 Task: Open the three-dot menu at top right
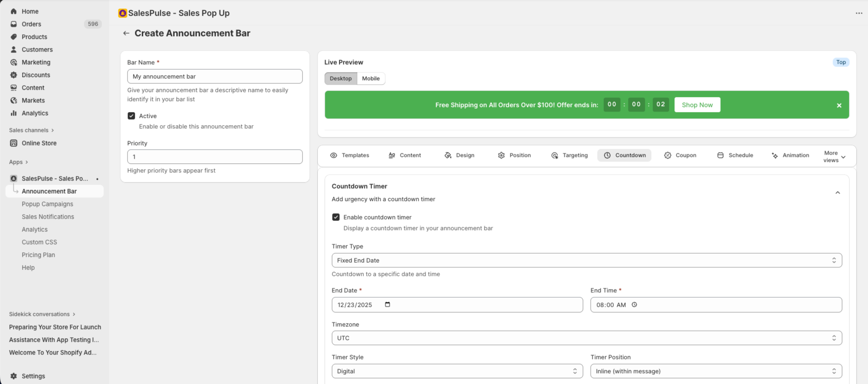click(x=859, y=13)
